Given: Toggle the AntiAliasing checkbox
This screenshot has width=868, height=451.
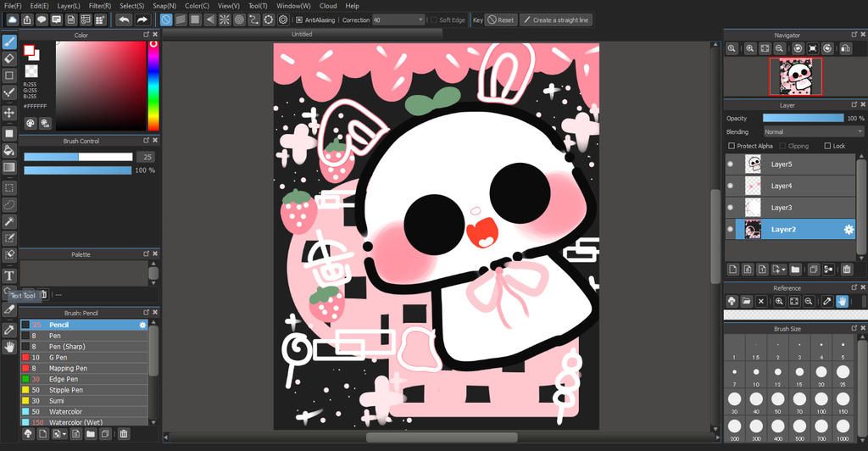Looking at the screenshot, I should (299, 19).
